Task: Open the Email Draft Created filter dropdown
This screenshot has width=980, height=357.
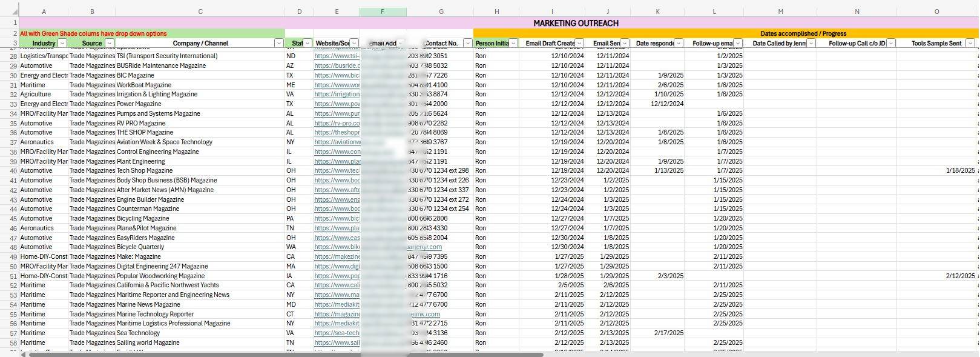Action: 579,43
